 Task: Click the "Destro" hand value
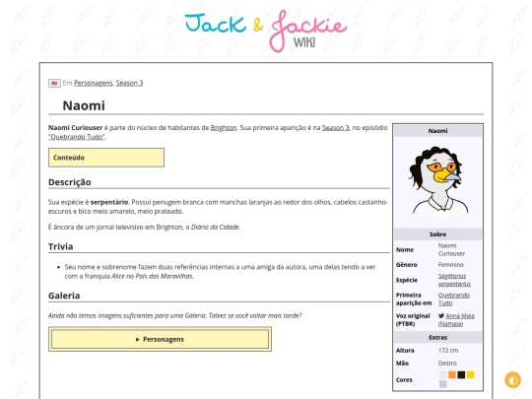click(x=447, y=363)
